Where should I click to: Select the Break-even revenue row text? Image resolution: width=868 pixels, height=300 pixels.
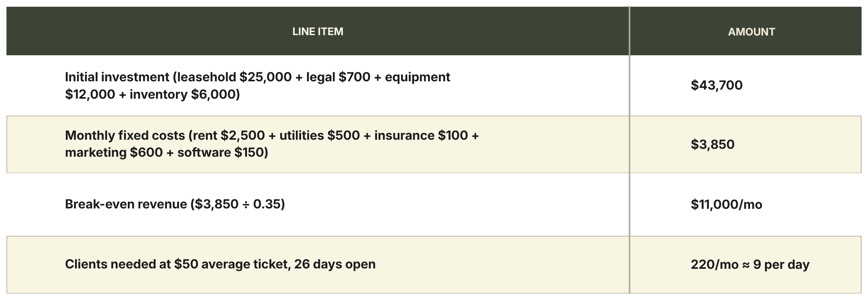tap(175, 204)
